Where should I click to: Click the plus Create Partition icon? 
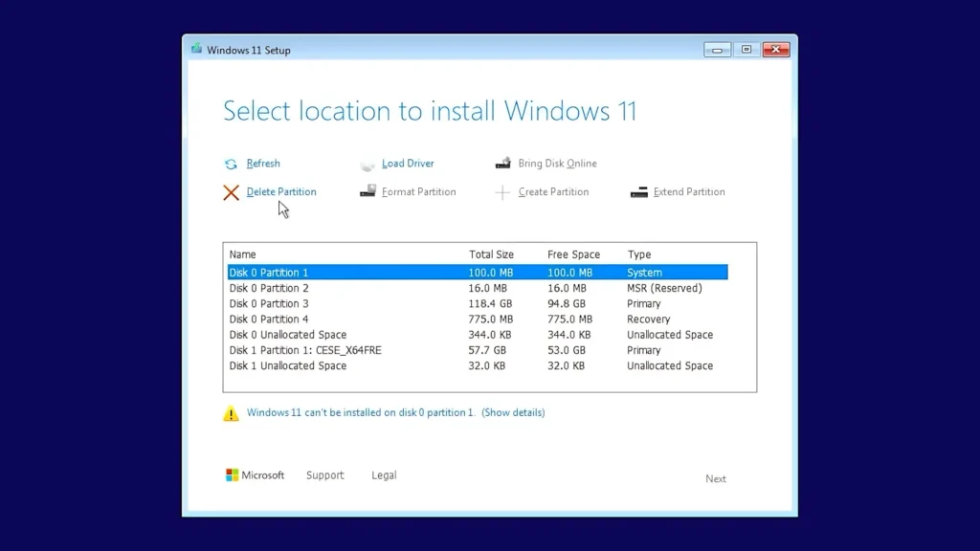pos(502,192)
